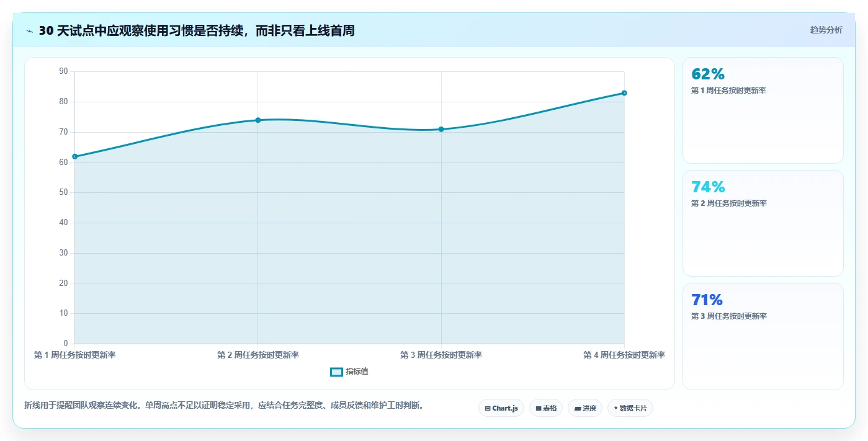868x441 pixels.
Task: Click card caption 第 2 周任务按时更新率
Action: (729, 203)
